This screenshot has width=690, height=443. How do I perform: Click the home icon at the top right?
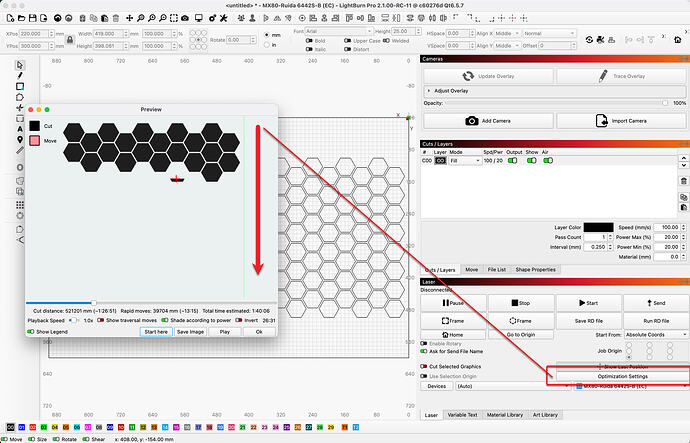point(678,40)
